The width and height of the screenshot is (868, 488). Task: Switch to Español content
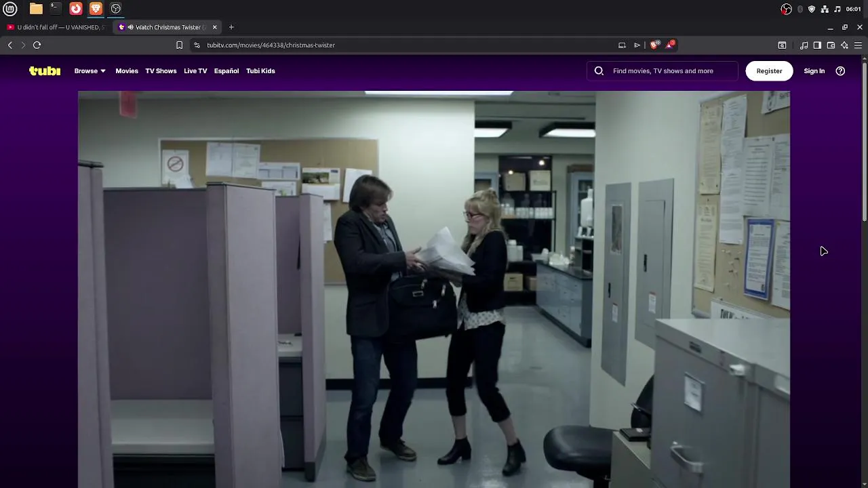pyautogui.click(x=226, y=70)
